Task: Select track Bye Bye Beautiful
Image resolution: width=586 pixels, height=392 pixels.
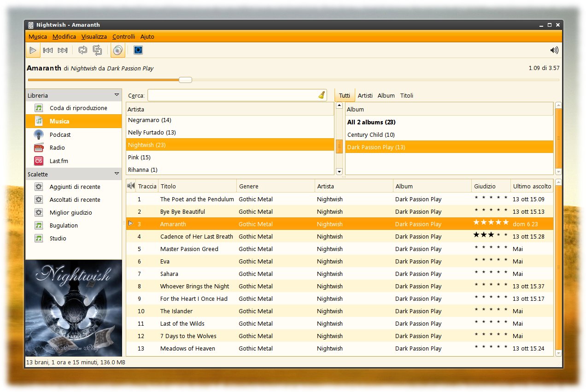Action: (340, 211)
